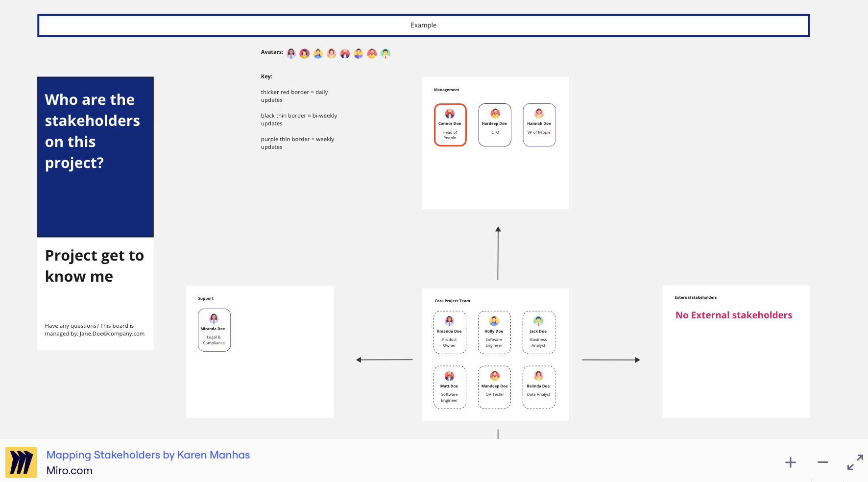This screenshot has width=868, height=482.
Task: Select the green-background avatar at the row's end
Action: [386, 53]
